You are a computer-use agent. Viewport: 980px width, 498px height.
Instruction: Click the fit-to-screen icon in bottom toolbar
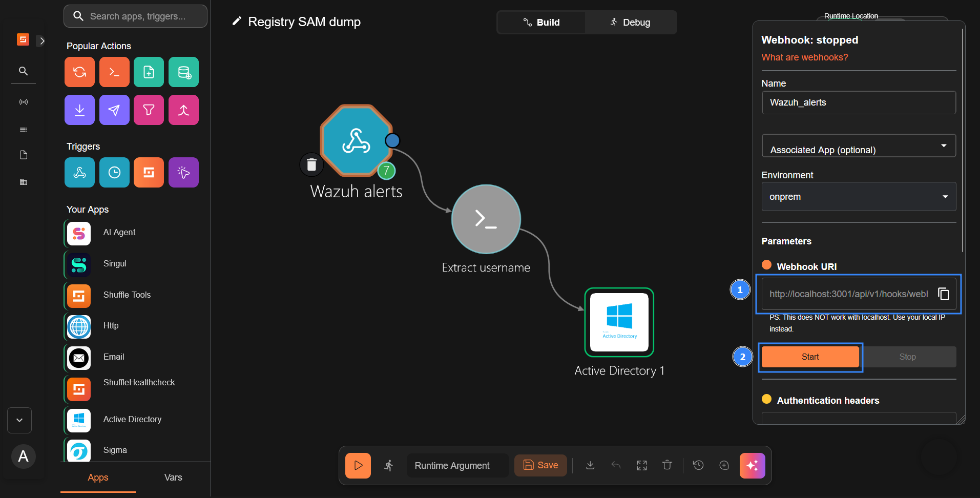[642, 465]
